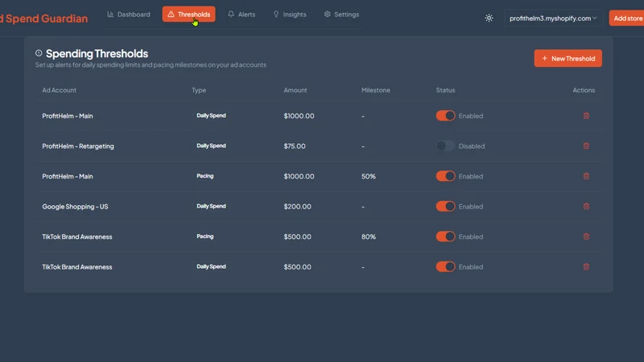Screen dimensions: 644x362
Task: Enable the ProfitHelm - Retargeting threshold toggle
Action: click(x=445, y=146)
